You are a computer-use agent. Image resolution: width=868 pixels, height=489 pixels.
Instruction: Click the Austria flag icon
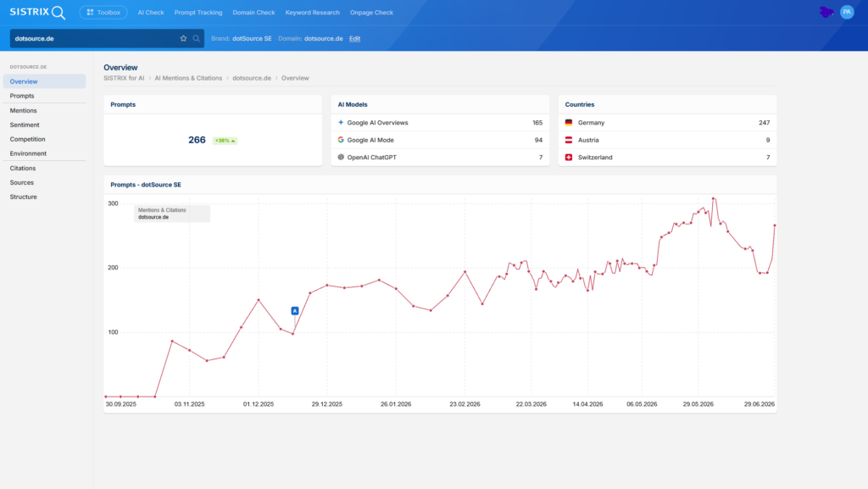[569, 140]
